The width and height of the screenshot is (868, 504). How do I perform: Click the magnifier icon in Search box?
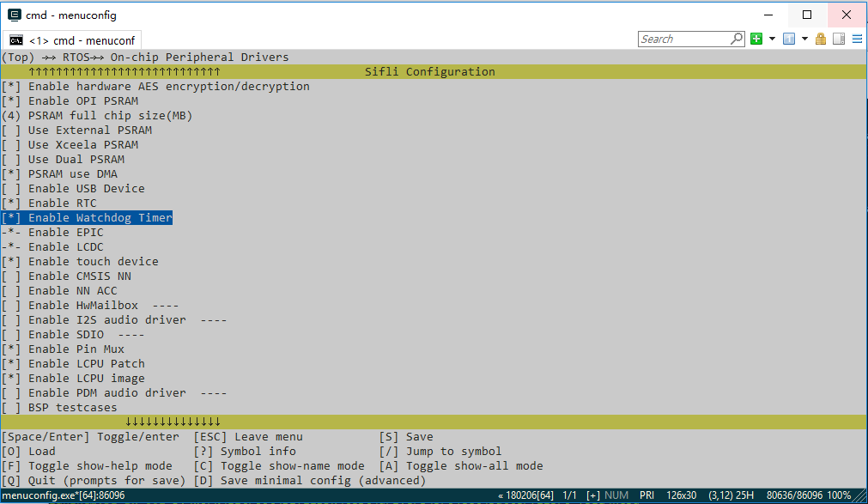[x=737, y=39]
